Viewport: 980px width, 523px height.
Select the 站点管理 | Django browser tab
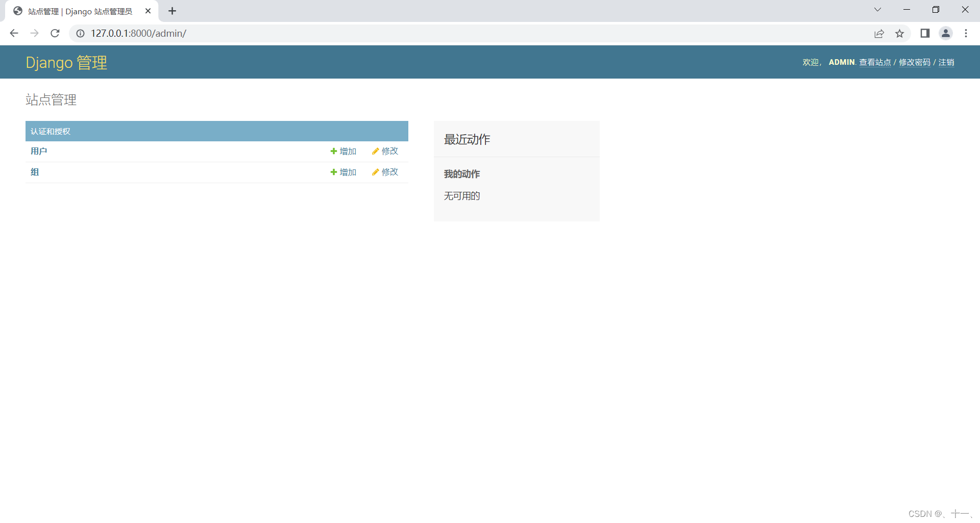click(82, 11)
